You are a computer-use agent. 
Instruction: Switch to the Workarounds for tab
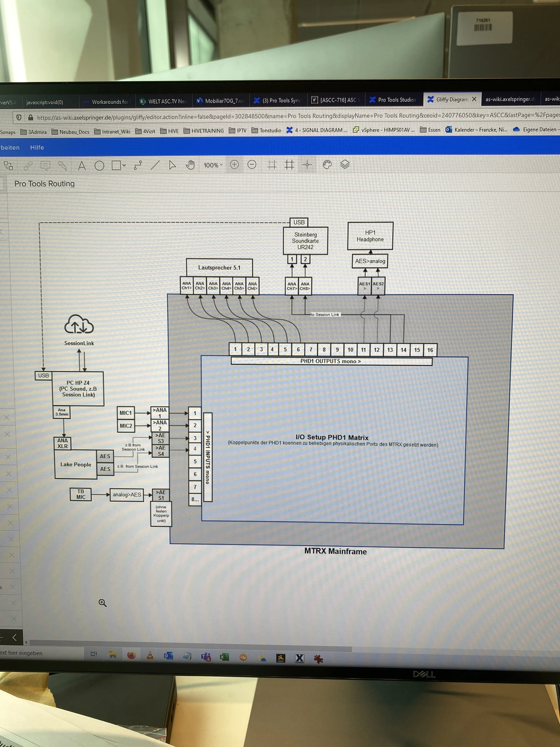point(107,102)
